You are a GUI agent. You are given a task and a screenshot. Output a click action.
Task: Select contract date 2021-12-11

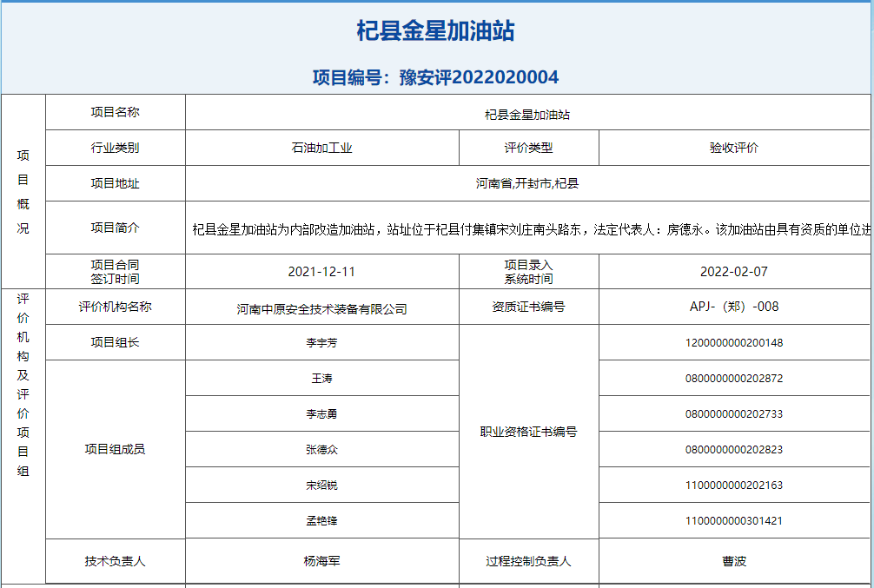point(321,272)
